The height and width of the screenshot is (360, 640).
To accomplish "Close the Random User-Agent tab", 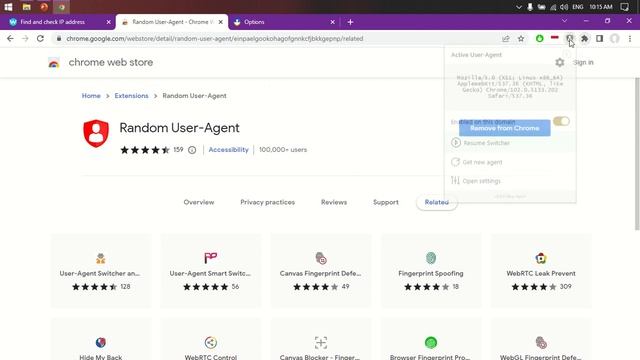I will point(221,22).
